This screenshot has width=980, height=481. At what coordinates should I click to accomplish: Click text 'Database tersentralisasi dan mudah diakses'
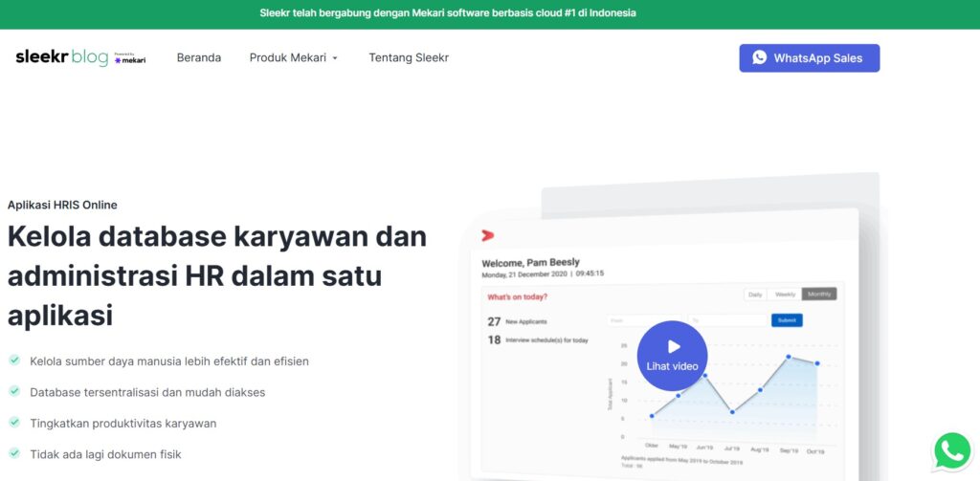click(x=147, y=393)
